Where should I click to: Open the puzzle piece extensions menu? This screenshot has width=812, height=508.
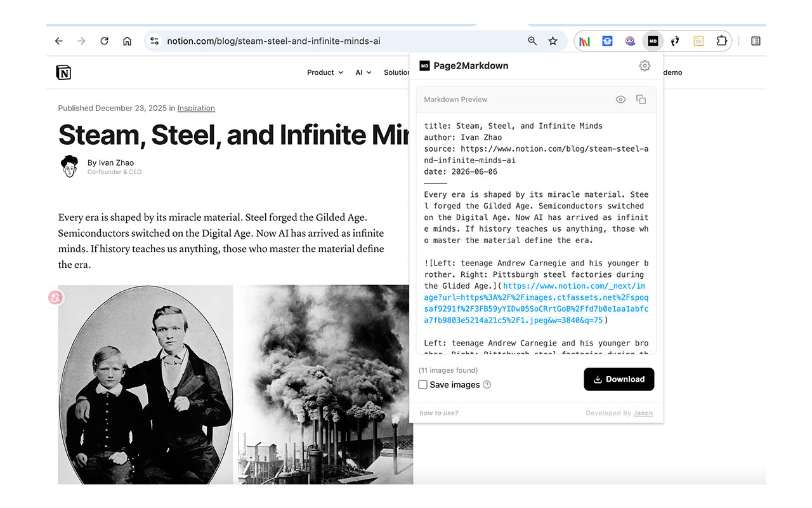point(721,41)
